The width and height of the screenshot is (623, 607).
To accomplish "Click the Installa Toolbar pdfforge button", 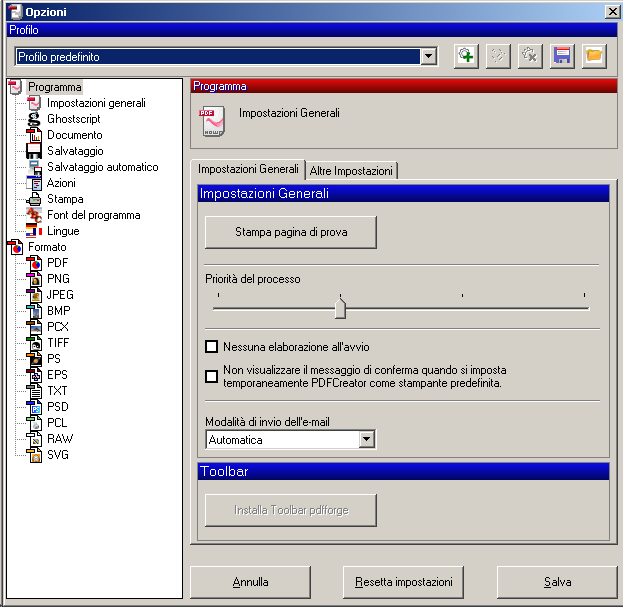I will (291, 510).
